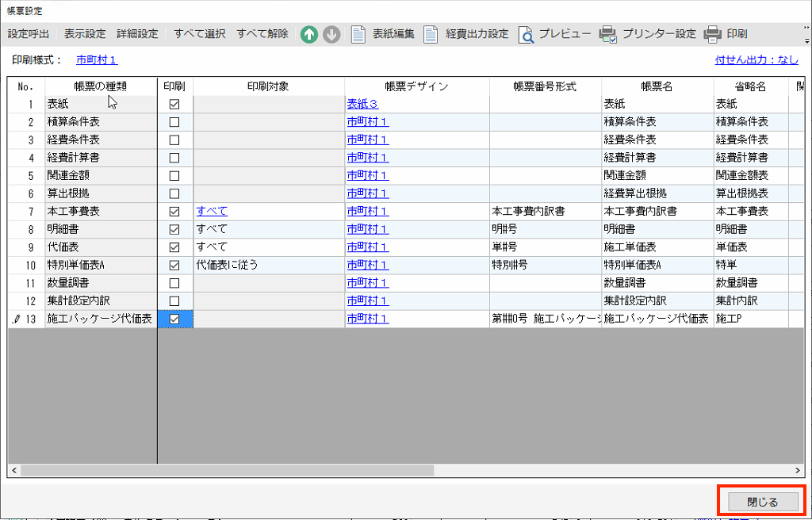Click the プレビュー magnifier icon
Viewport: 812px width, 520px height.
tap(526, 35)
